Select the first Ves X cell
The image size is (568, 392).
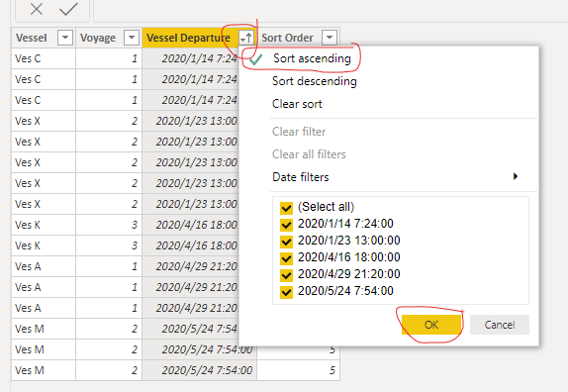[44, 121]
